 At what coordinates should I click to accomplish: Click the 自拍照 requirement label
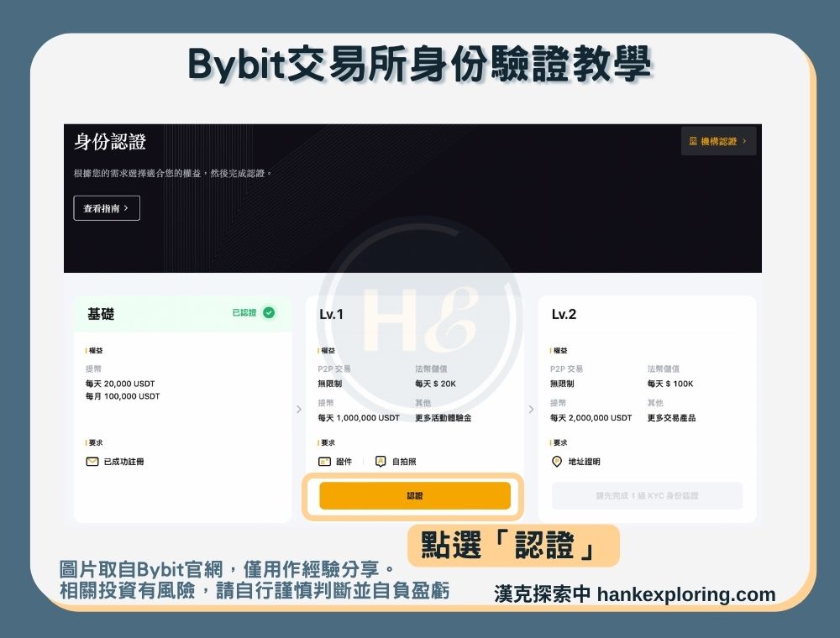coord(404,462)
